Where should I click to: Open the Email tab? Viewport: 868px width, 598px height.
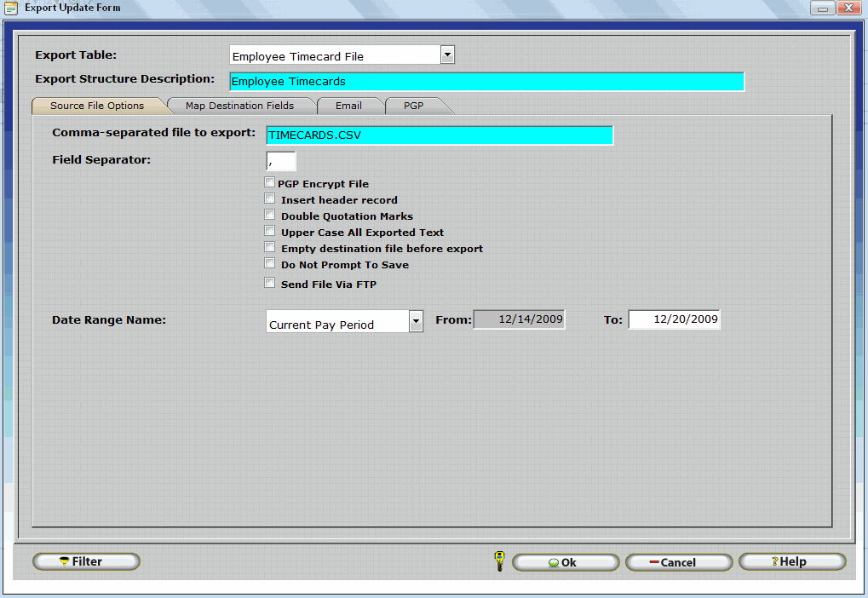(x=348, y=106)
